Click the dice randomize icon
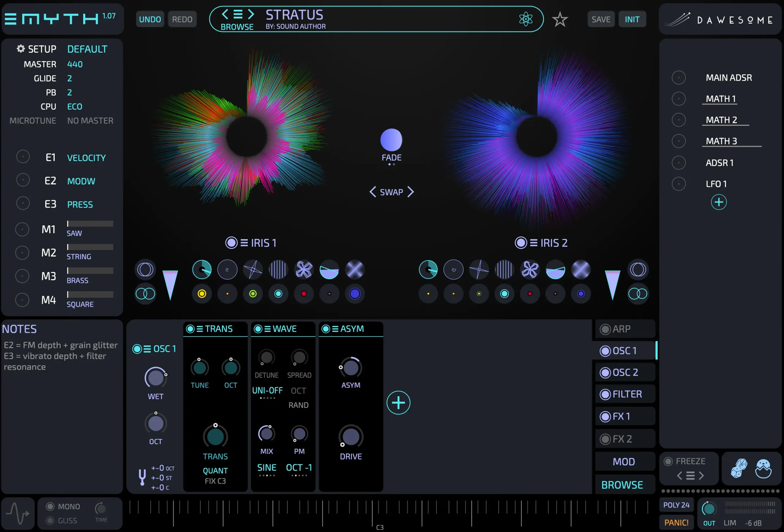This screenshot has width=784, height=532. tap(739, 468)
